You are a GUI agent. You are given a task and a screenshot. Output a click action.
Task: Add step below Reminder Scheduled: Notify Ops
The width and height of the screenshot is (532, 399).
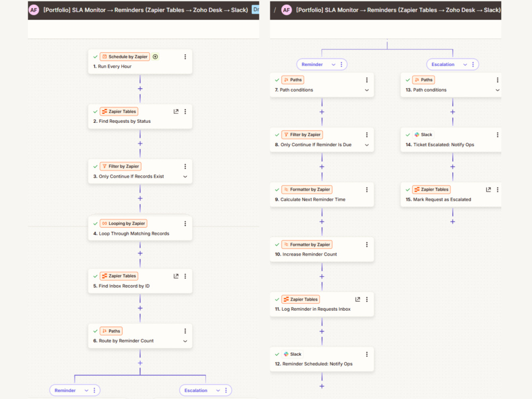pos(322,386)
